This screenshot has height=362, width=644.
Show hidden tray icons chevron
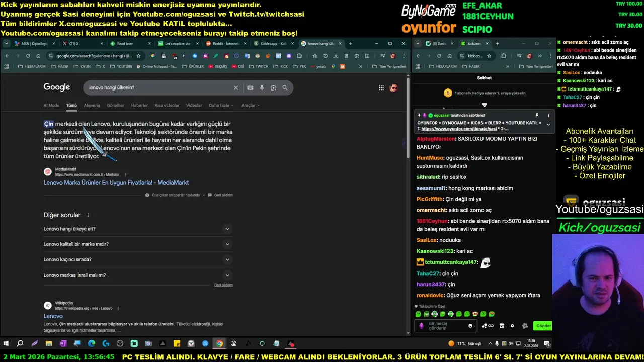[489, 344]
